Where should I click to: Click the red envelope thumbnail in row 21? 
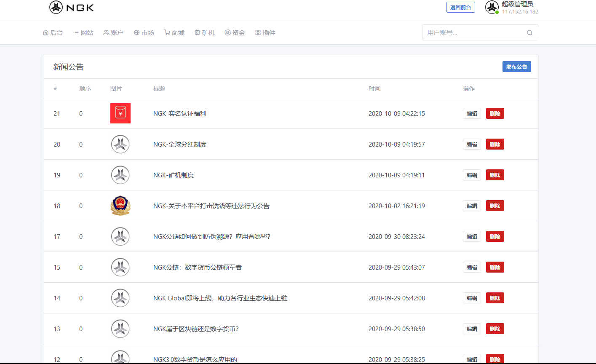(120, 113)
